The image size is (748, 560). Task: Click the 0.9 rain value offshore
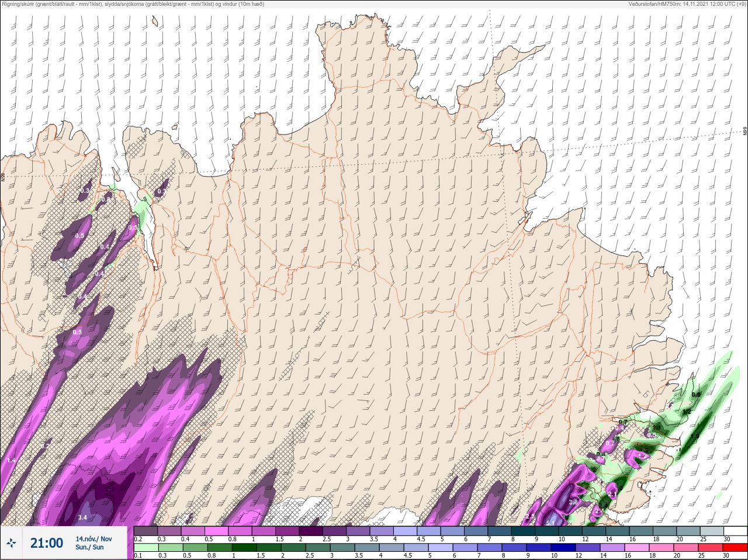(x=696, y=395)
